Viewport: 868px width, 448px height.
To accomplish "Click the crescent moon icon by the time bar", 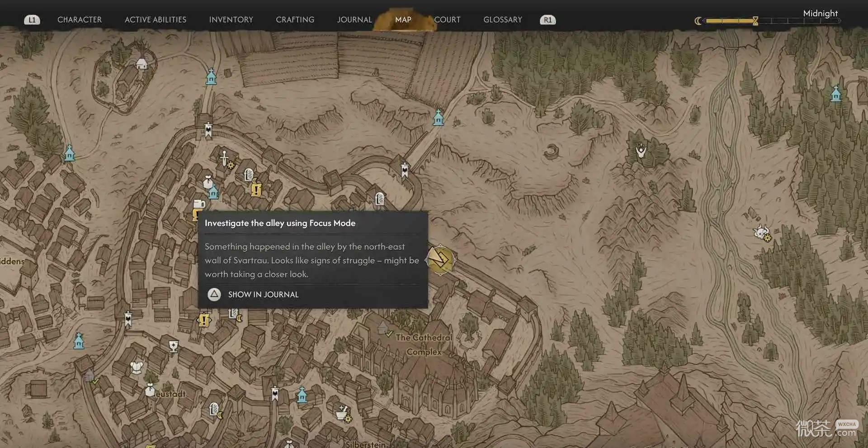I will (698, 21).
